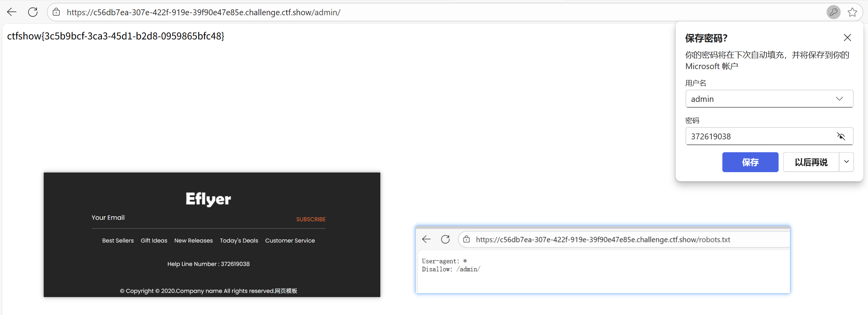Click the Your Email input field

click(x=187, y=218)
